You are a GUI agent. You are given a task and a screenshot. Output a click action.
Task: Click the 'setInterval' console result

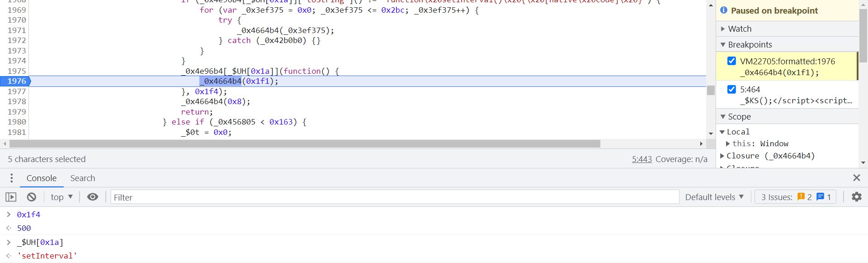tap(47, 256)
